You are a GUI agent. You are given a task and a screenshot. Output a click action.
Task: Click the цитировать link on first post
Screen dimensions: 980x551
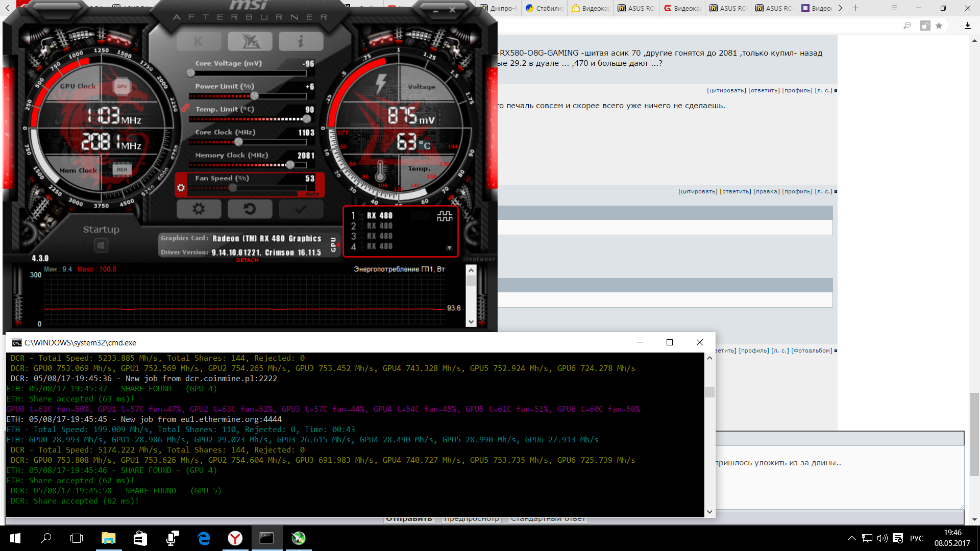click(726, 90)
